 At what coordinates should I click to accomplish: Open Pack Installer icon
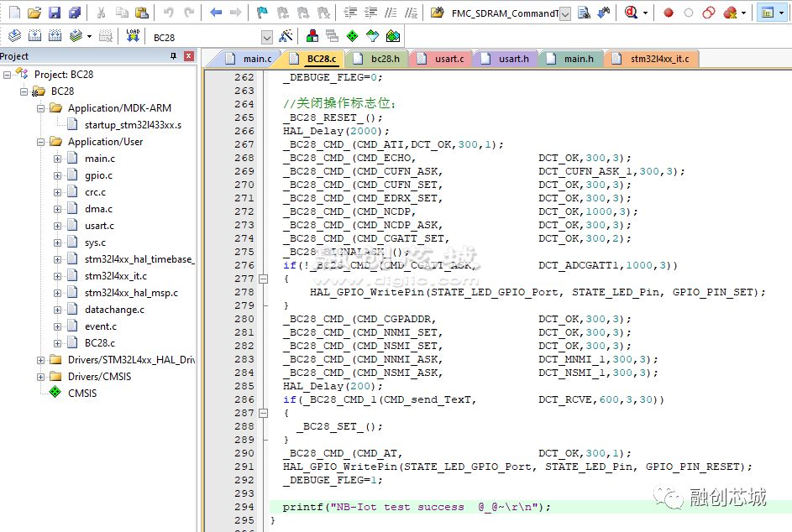[x=393, y=36]
